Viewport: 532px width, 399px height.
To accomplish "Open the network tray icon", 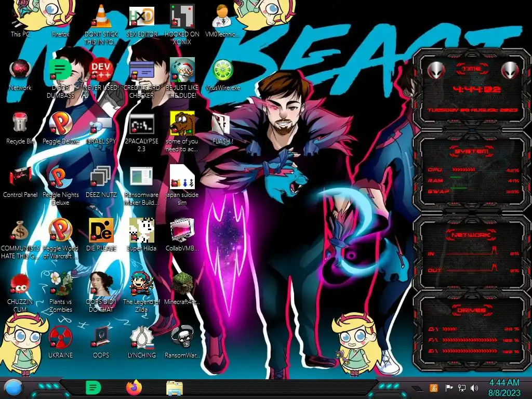I will tap(462, 388).
